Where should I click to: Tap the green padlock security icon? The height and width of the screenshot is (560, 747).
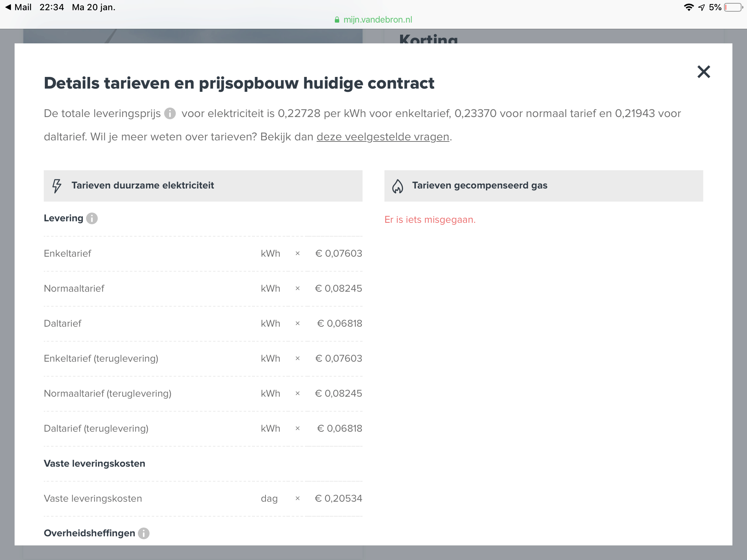[x=337, y=20]
